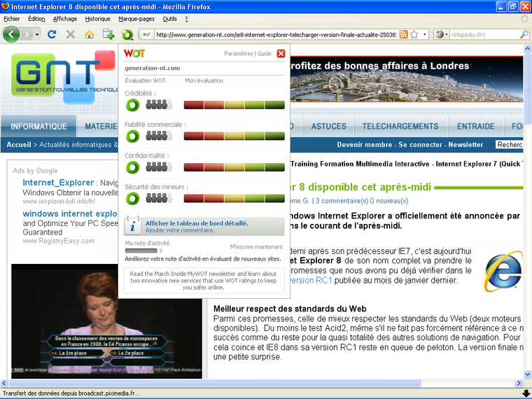Click the WOT logo in the popup

coord(134,53)
